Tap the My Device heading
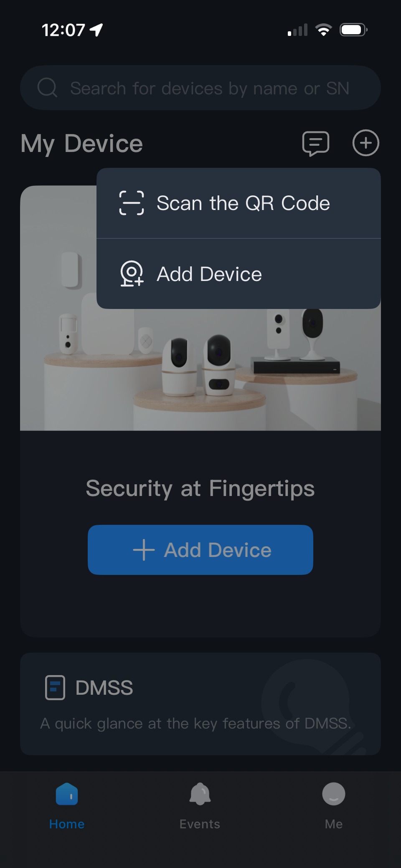The image size is (401, 868). coord(82,144)
